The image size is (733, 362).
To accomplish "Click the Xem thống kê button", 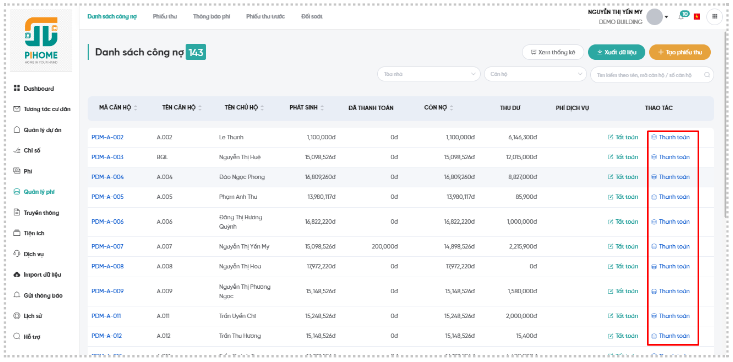I will click(553, 52).
